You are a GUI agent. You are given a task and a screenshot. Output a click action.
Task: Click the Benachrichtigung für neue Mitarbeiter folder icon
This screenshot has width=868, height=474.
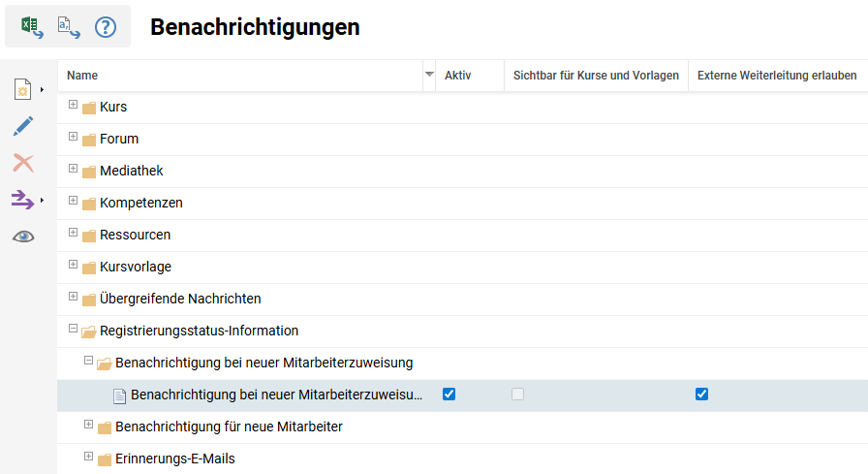[x=105, y=428]
